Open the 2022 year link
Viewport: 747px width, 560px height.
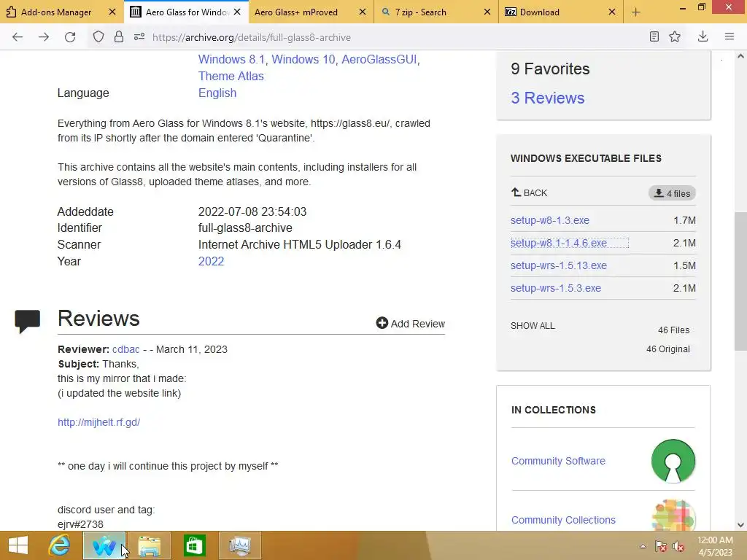(x=211, y=262)
